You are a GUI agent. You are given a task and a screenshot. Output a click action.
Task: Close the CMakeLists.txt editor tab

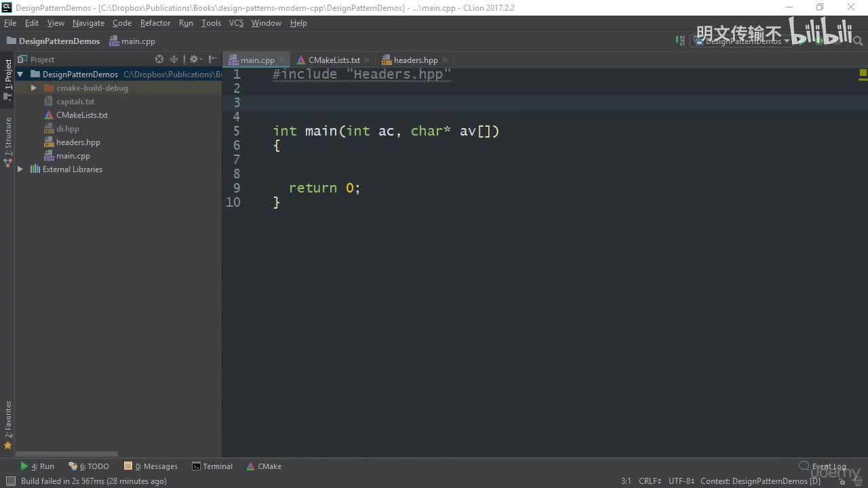pos(367,60)
